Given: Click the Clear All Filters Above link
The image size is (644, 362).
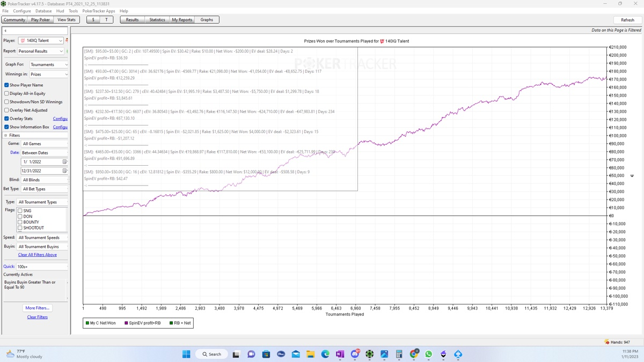Looking at the screenshot, I should [x=37, y=255].
